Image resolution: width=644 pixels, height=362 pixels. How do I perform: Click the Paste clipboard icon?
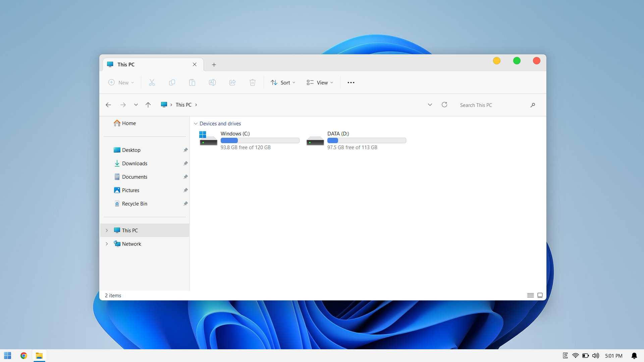click(x=192, y=82)
